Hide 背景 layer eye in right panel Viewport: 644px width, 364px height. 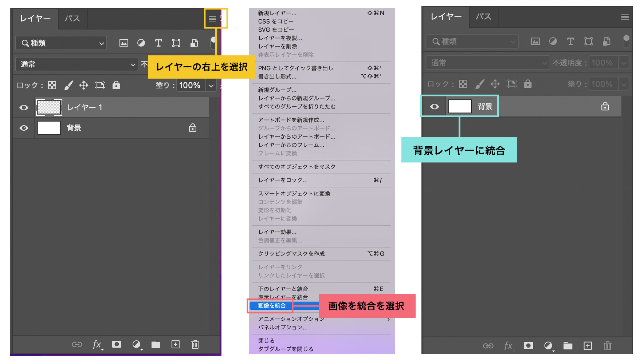pyautogui.click(x=434, y=106)
